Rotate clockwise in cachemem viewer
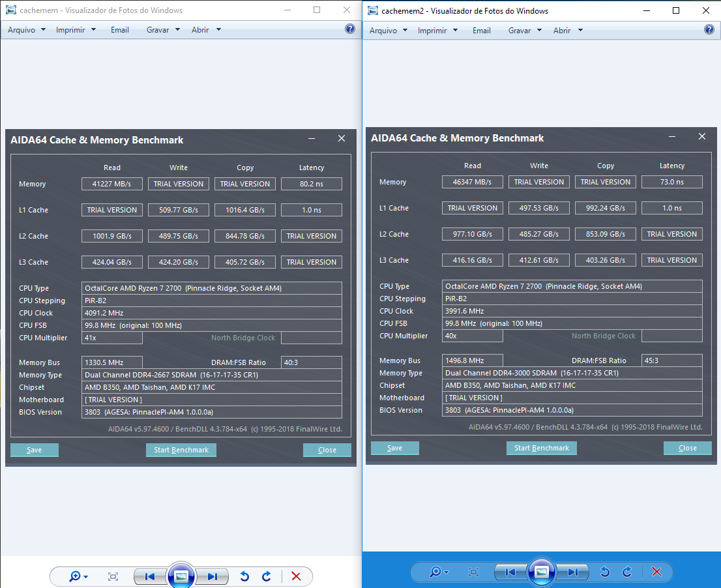721x588 pixels. click(267, 576)
